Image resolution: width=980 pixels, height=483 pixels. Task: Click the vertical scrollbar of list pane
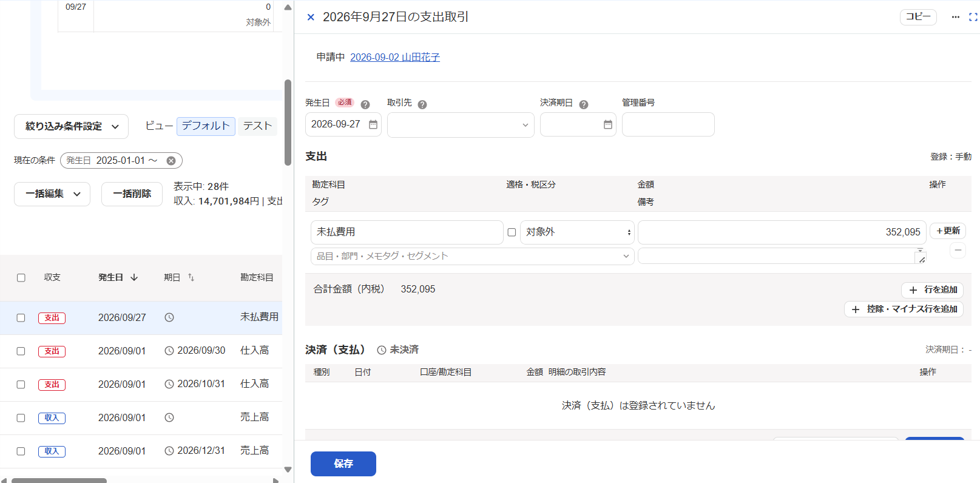(x=288, y=121)
